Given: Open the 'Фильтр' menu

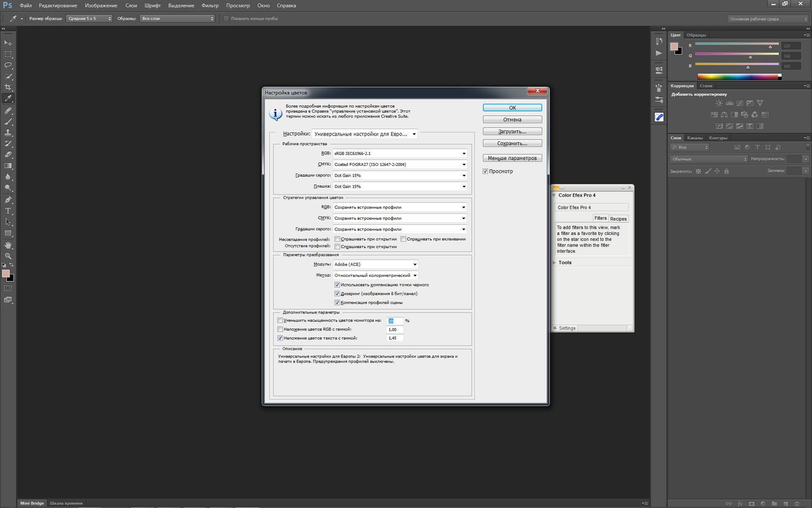Looking at the screenshot, I should (x=210, y=6).
